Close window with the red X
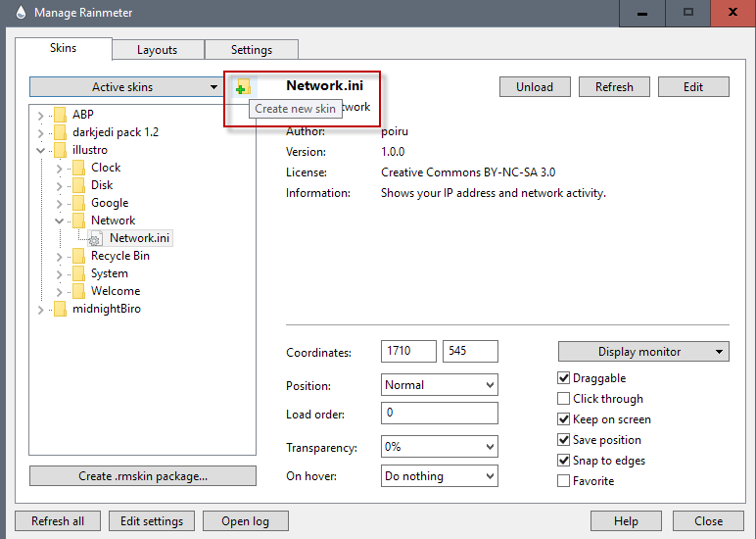756x539 pixels. click(x=732, y=13)
